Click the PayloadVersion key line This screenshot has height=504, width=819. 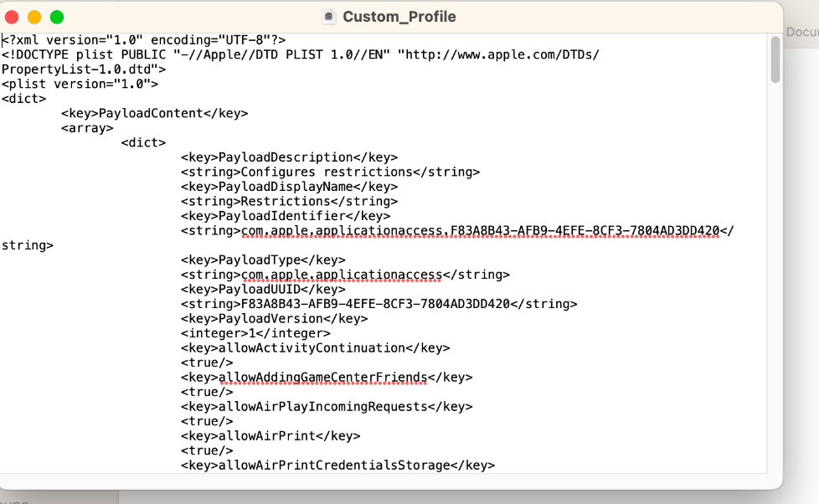click(x=273, y=319)
